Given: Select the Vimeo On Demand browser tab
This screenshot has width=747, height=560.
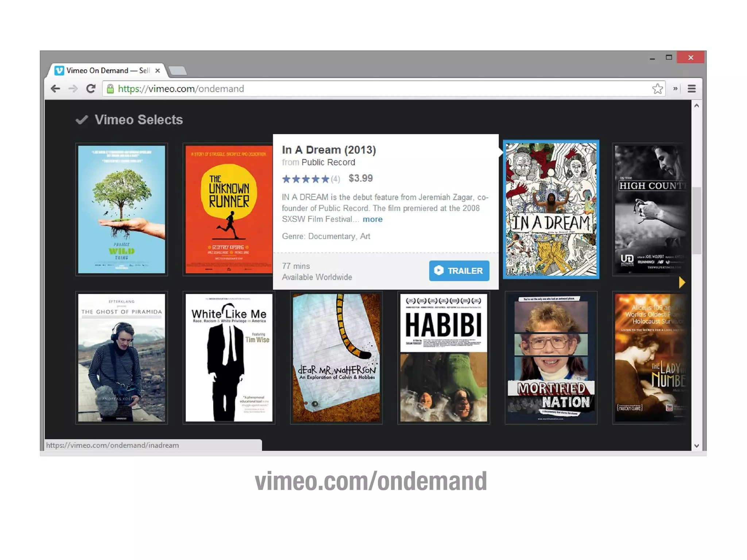Looking at the screenshot, I should coord(107,70).
